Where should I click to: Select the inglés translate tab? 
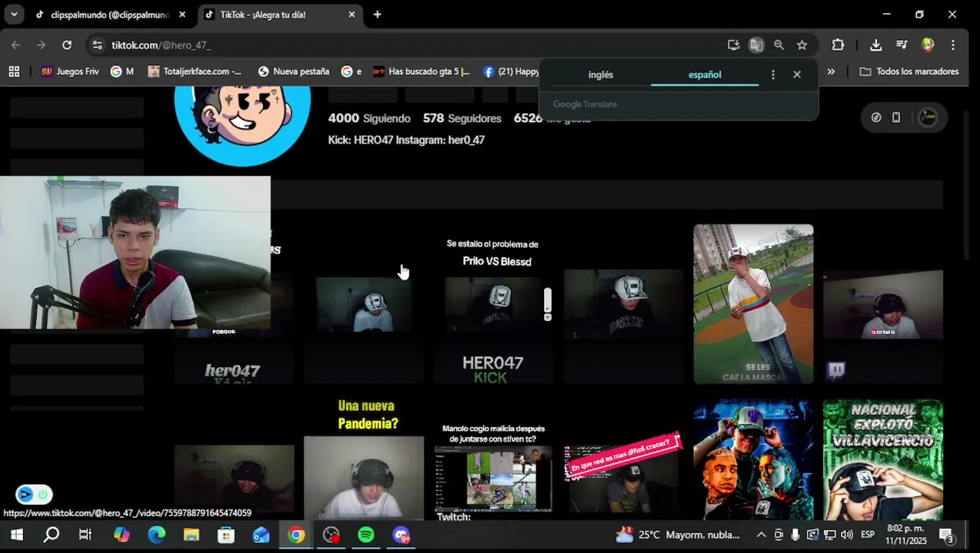tap(601, 75)
